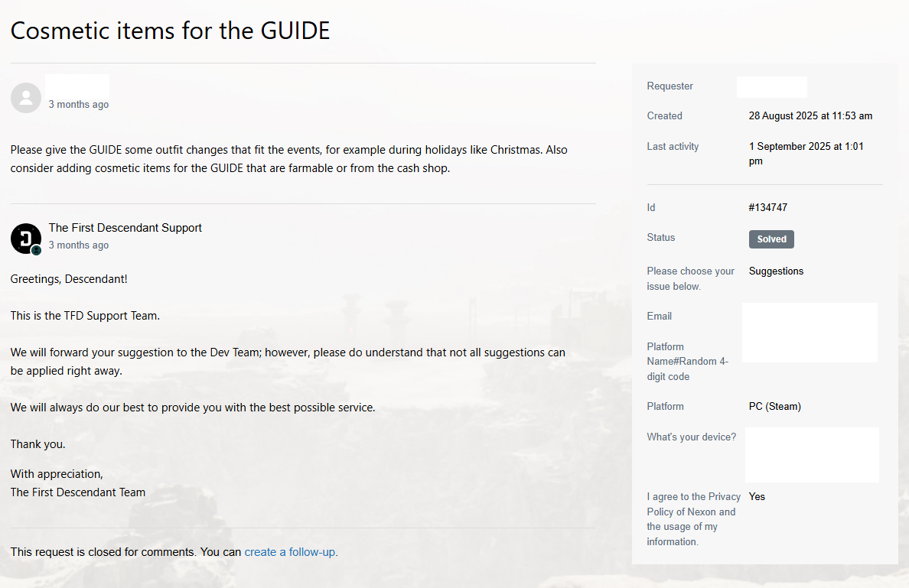Click the Created label
Viewport: 909px width, 588px height.
(x=664, y=116)
